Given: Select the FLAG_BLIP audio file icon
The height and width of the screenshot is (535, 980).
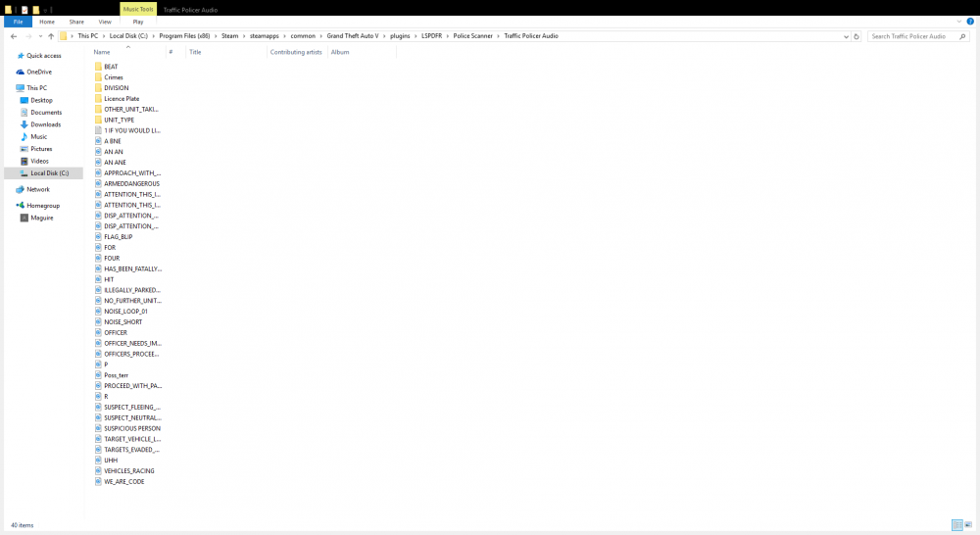Looking at the screenshot, I should [98, 236].
